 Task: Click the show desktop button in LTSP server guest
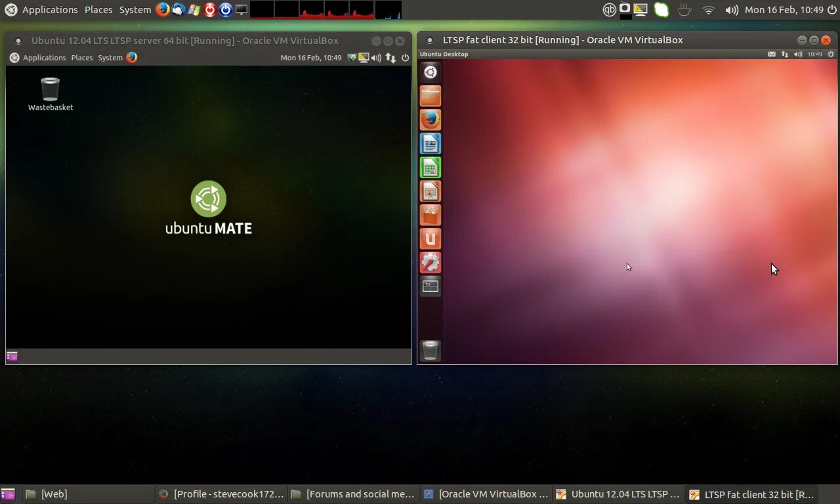12,356
